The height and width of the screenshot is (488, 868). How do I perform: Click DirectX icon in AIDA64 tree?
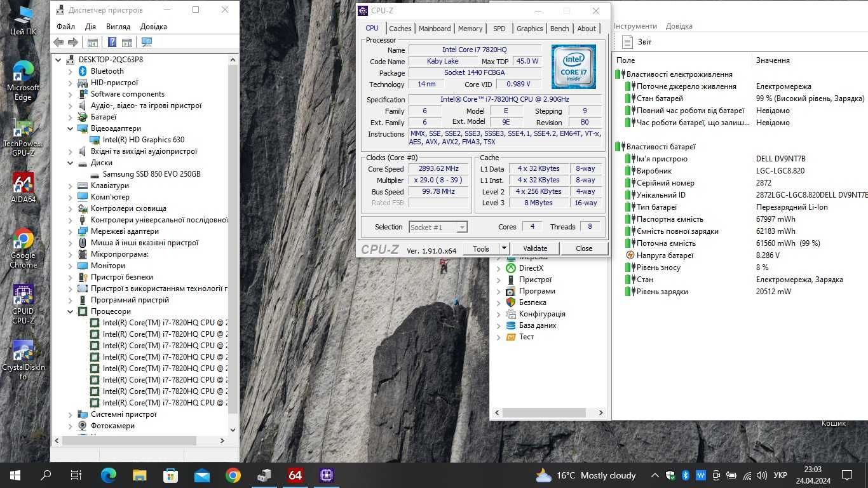[511, 268]
